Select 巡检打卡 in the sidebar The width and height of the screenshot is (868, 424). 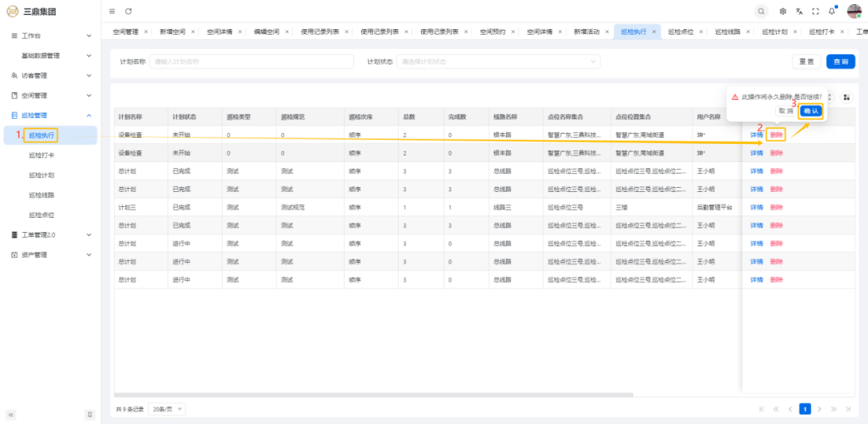(x=42, y=155)
